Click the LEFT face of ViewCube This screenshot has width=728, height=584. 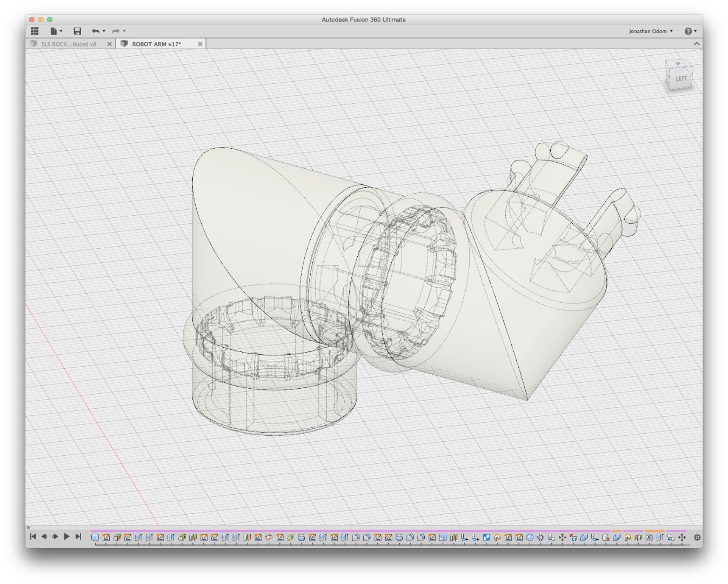681,79
